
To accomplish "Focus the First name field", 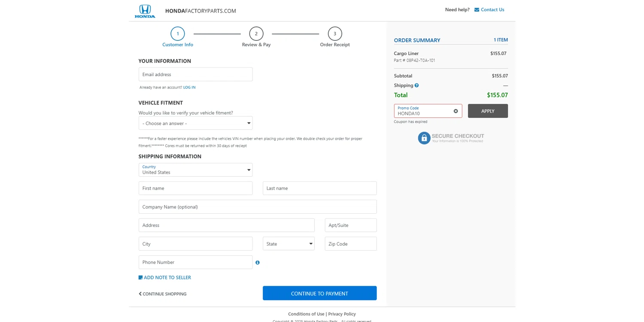I will (195, 188).
